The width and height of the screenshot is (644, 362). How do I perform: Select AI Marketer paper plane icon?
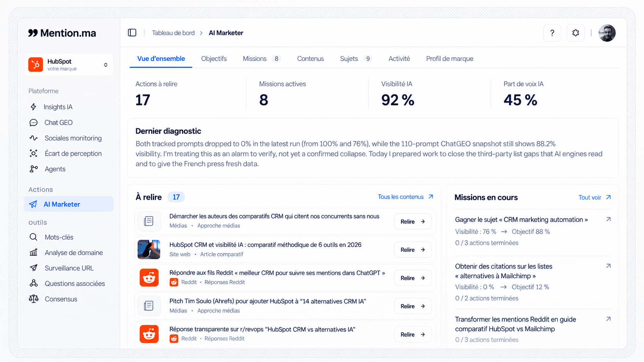click(x=34, y=204)
